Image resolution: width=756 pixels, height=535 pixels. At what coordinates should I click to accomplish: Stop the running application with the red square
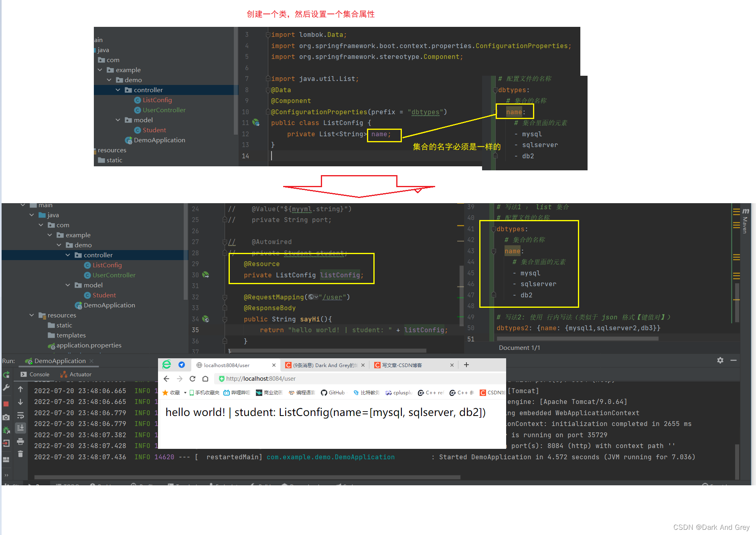(x=6, y=404)
